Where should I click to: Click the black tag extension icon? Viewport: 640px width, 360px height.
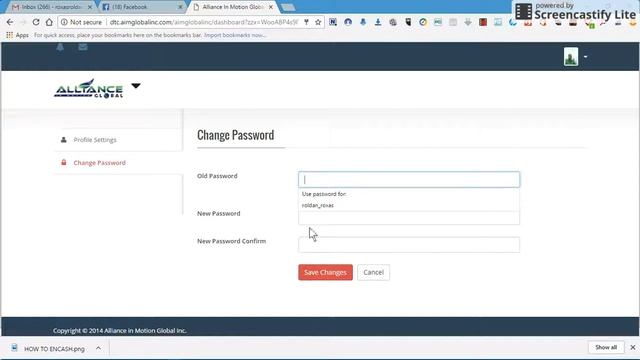click(x=408, y=22)
